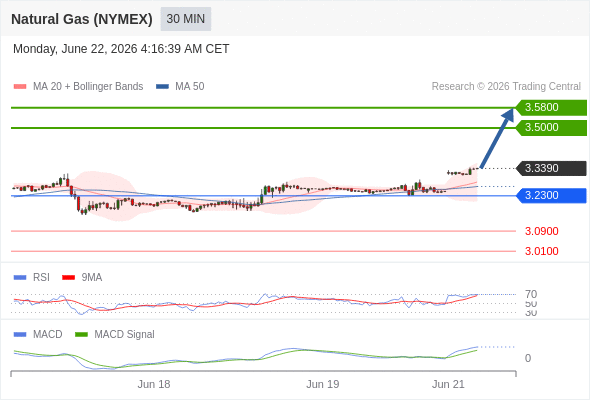This screenshot has height=400, width=590.
Task: Toggle the MACD legend entry
Action: 38,334
